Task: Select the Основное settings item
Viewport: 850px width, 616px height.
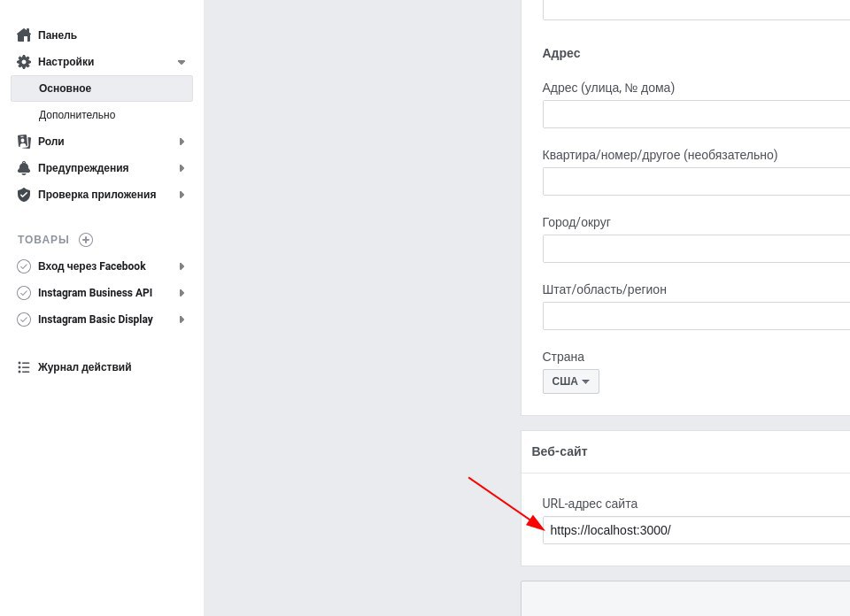Action: [102, 89]
